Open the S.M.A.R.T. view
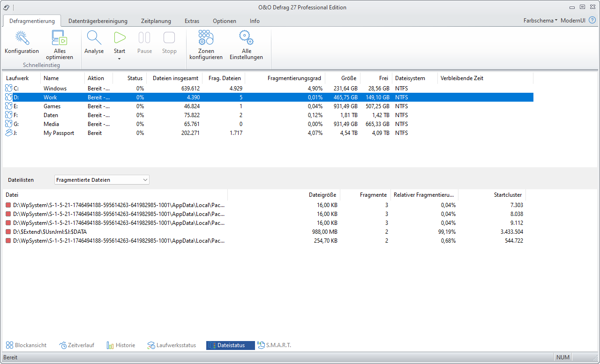Viewport: 600px width, 364px height. pyautogui.click(x=275, y=345)
